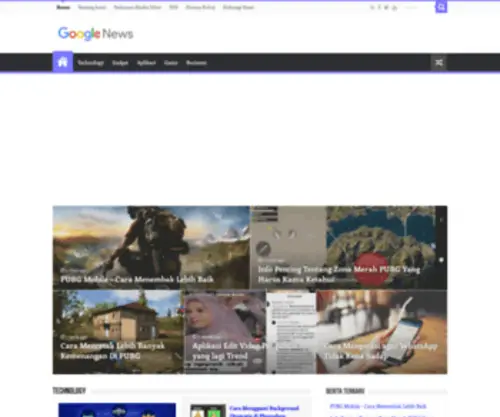Open PUBG Mobile Cara Menembak Lebih Baik slide
This screenshot has width=500, height=417.
click(151, 247)
